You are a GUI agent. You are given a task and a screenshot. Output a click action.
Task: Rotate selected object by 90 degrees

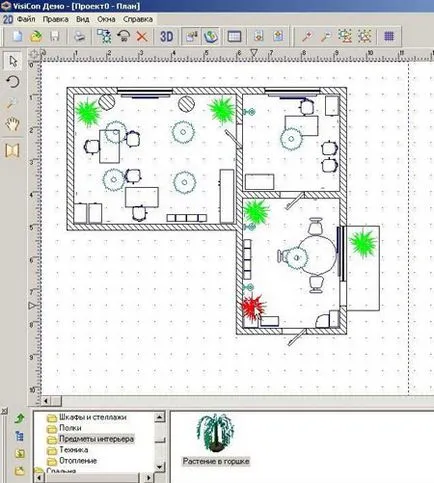pos(124,36)
